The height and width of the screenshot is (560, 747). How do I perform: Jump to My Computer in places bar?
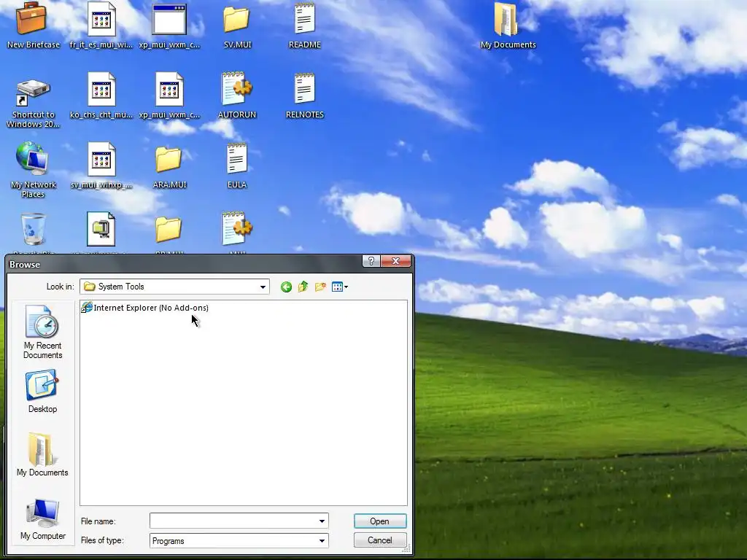click(x=42, y=519)
